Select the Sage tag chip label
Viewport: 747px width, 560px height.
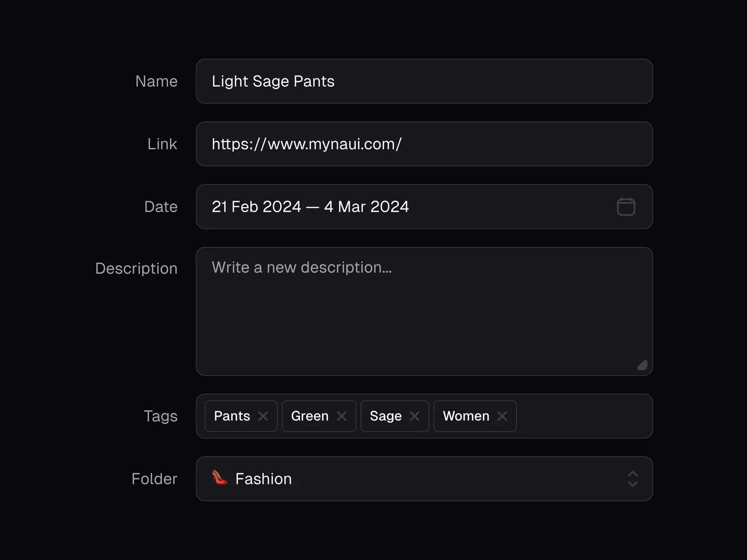386,416
